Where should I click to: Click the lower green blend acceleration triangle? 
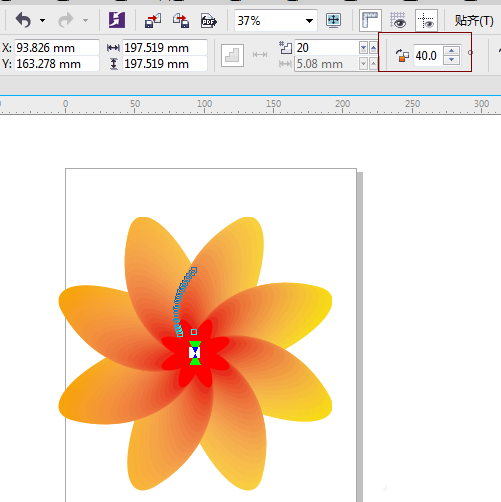click(195, 361)
